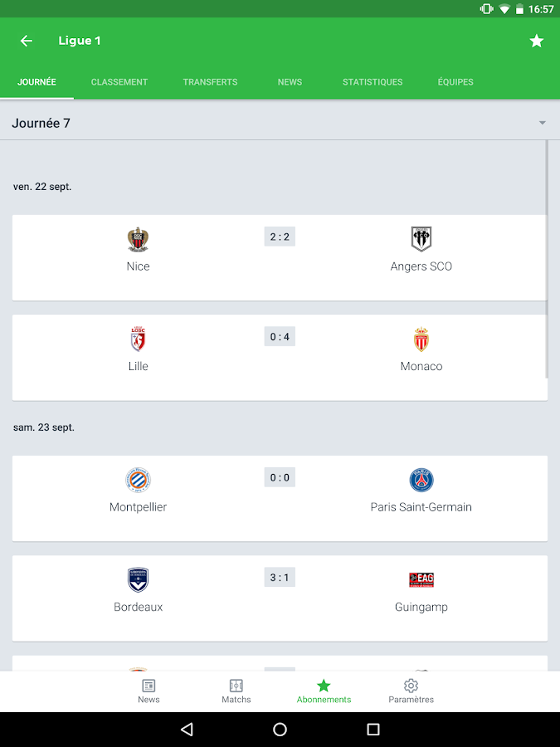Switch to the CLASSEMENT tab

(119, 82)
